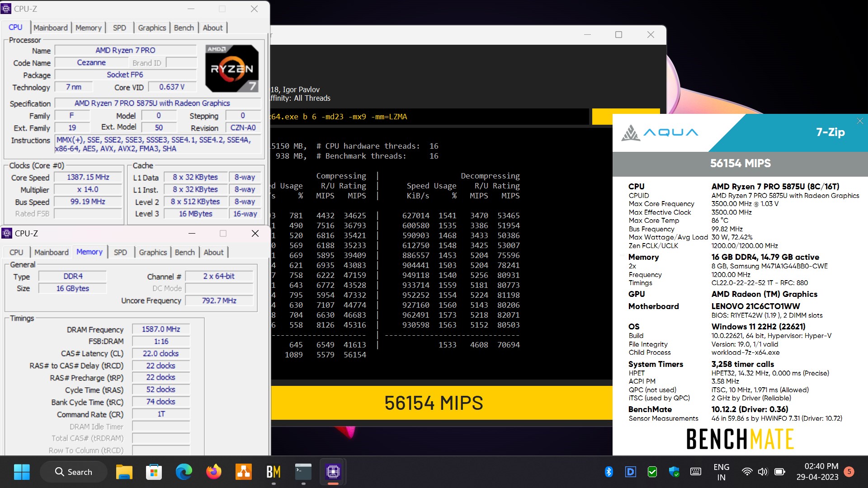
Task: Open Memory tab in upper CPU-Z
Action: point(88,28)
